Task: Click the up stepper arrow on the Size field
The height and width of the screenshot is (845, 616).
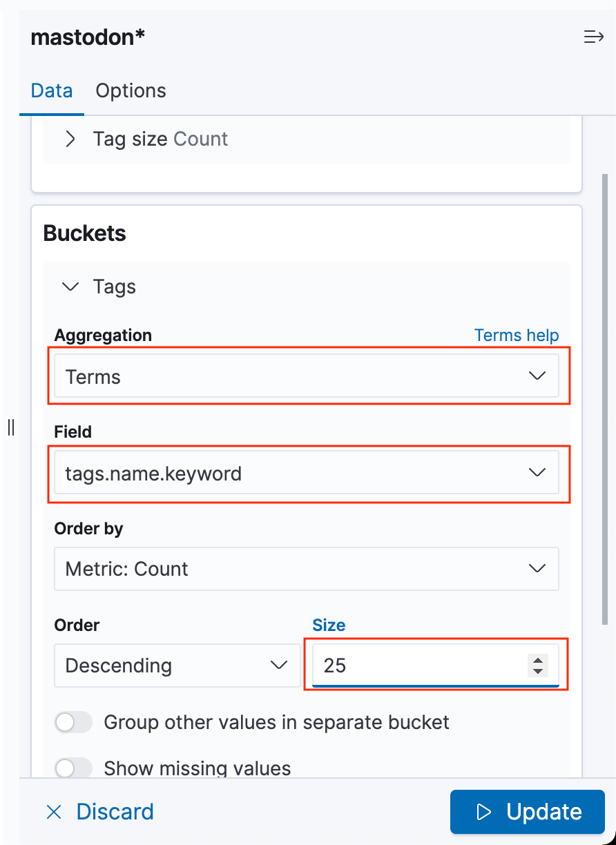Action: [x=537, y=661]
